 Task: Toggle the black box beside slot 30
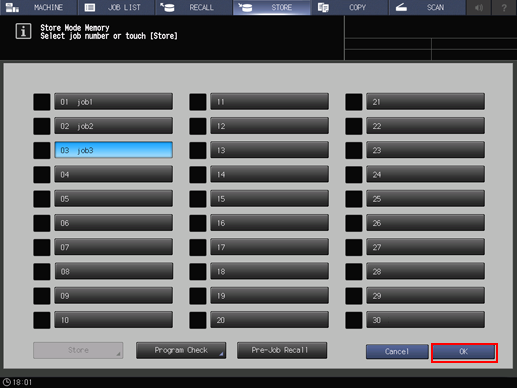click(x=354, y=320)
